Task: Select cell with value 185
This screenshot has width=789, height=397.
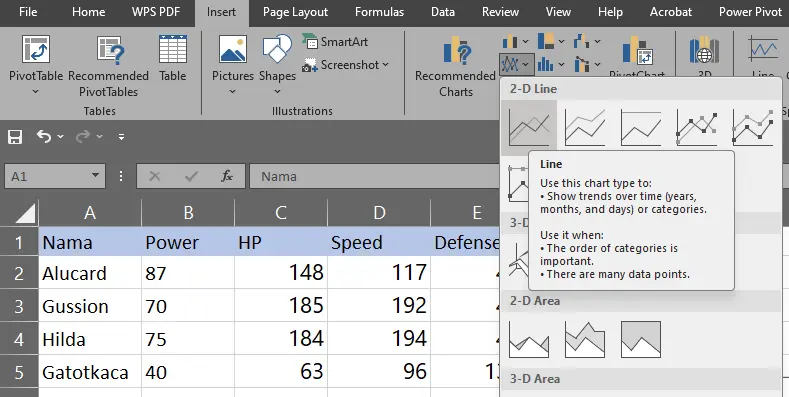Action: (x=281, y=306)
